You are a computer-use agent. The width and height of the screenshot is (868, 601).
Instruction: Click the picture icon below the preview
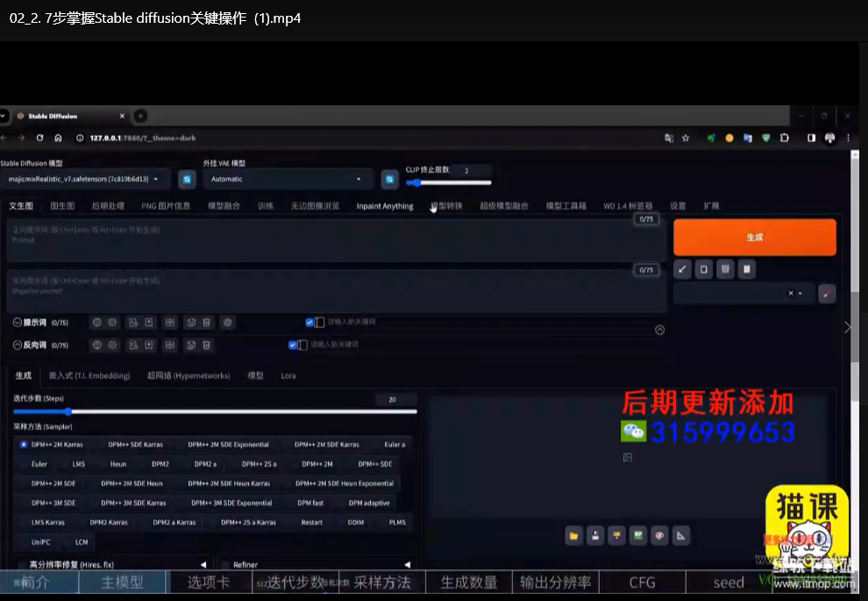click(x=638, y=536)
